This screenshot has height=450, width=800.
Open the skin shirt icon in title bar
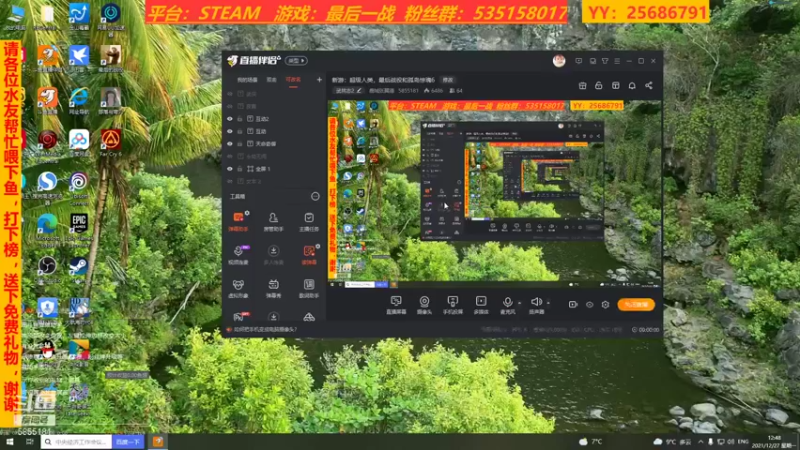pyautogui.click(x=605, y=61)
